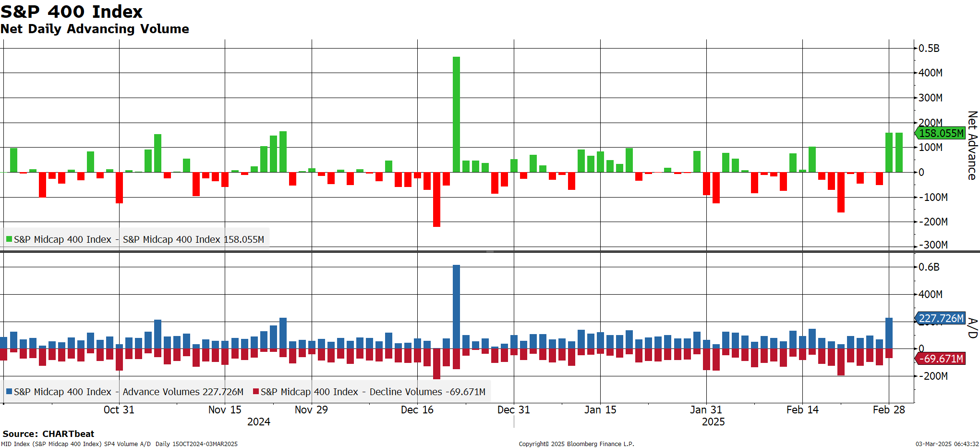
Task: Click the MID Index SP4 Volume A/D footer text
Action: point(119,444)
